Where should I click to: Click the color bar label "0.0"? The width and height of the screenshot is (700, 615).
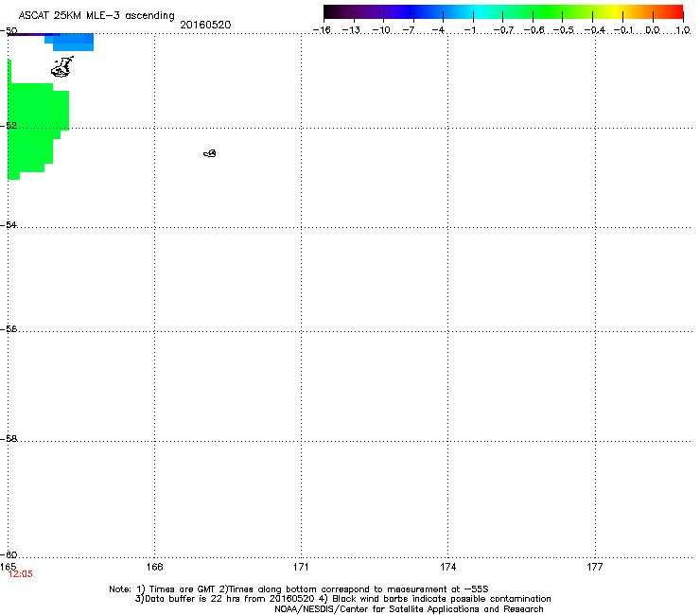click(x=653, y=30)
